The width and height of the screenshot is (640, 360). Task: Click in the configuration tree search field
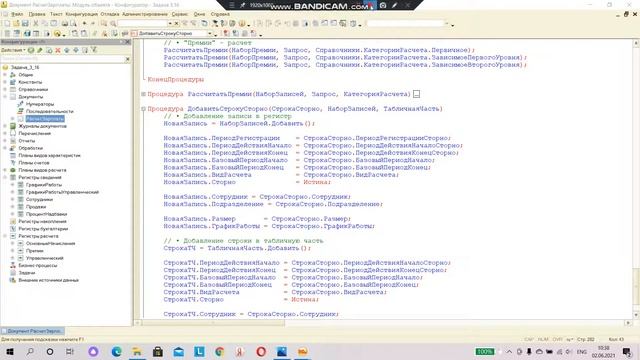(62, 59)
